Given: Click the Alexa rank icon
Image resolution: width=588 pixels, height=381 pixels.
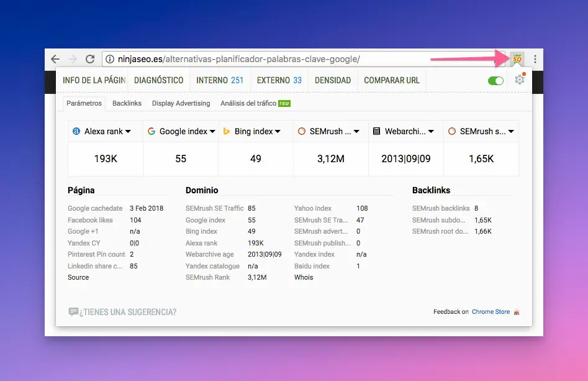Looking at the screenshot, I should point(77,131).
